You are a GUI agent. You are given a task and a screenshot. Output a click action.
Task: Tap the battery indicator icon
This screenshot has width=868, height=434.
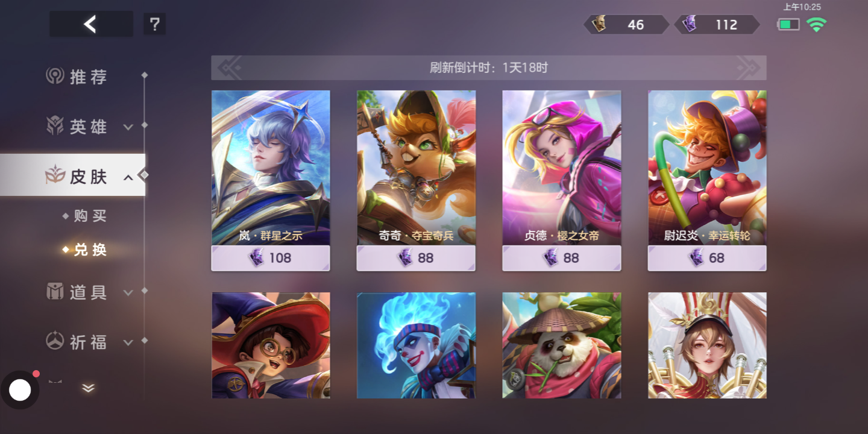pos(788,25)
